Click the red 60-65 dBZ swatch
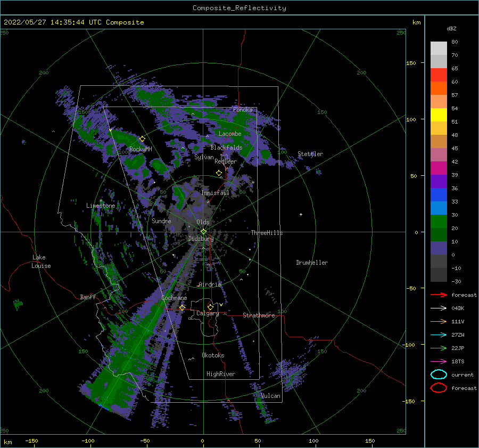Image resolution: width=479 pixels, height=448 pixels. coord(439,75)
